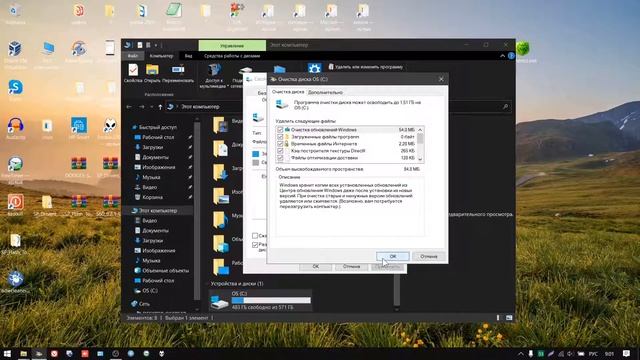This screenshot has width=640, height=360.
Task: Select the OS (C:) drive tile
Action: [x=260, y=300]
